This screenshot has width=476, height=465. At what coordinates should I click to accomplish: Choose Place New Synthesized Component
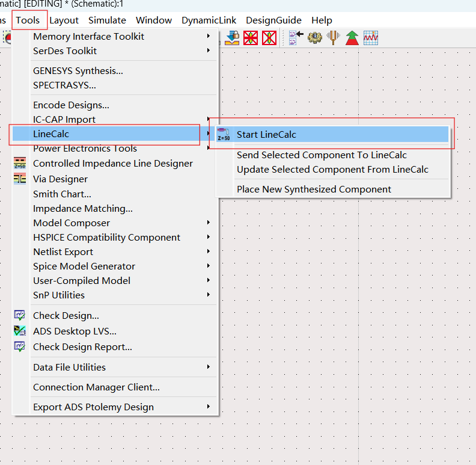pos(314,189)
